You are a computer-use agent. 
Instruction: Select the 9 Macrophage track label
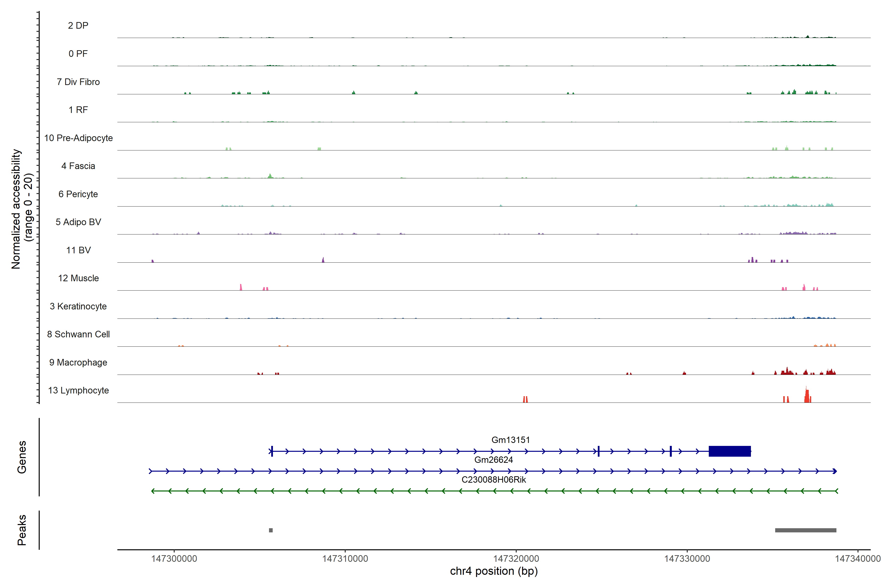[x=78, y=362]
